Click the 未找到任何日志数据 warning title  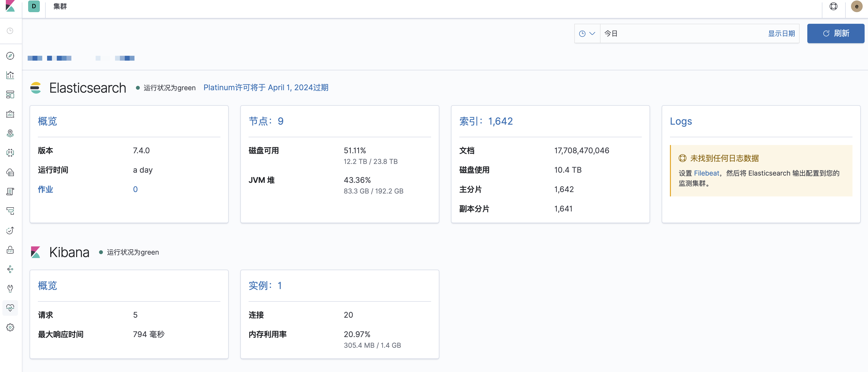click(725, 158)
